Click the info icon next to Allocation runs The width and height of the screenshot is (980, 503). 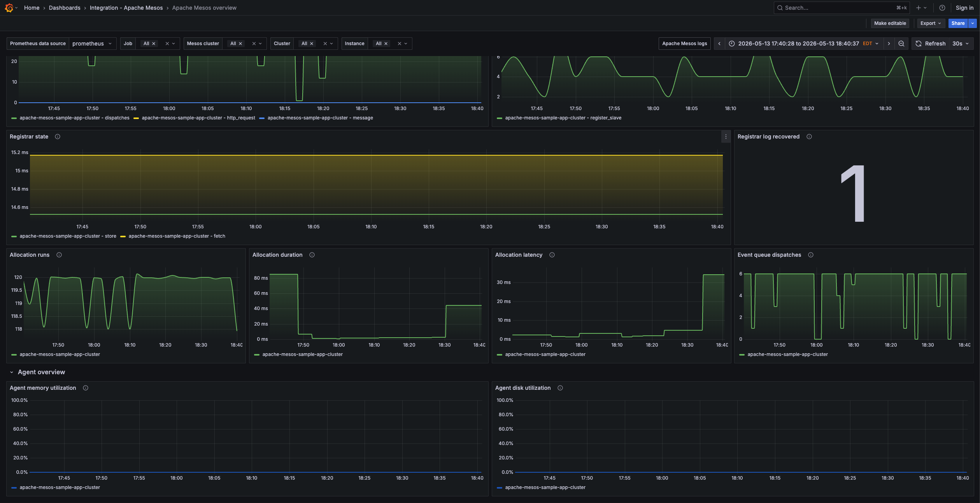59,255
